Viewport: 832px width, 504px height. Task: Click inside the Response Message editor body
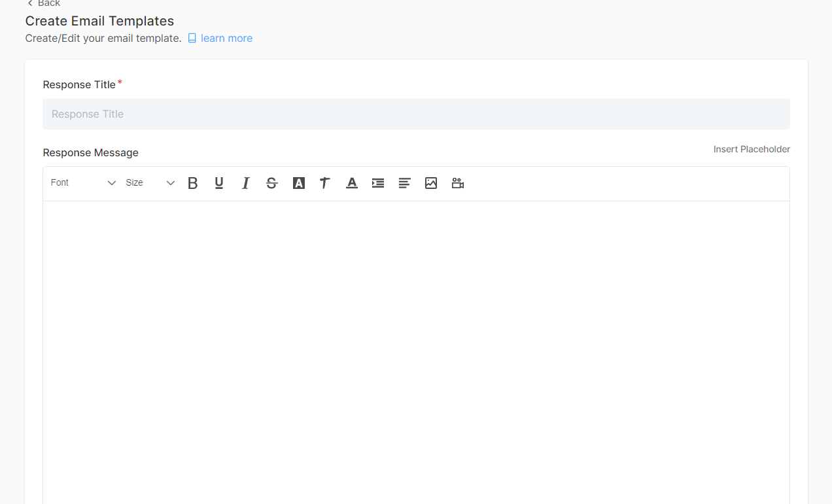pos(416,352)
